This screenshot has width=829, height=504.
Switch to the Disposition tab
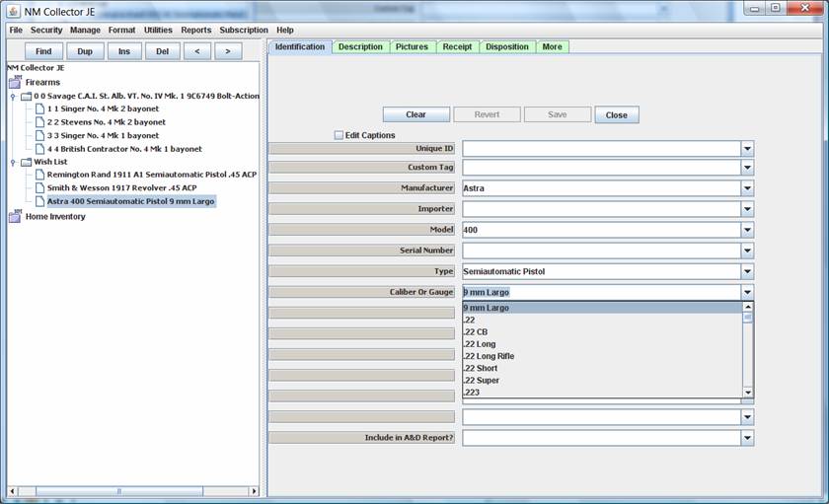point(507,47)
